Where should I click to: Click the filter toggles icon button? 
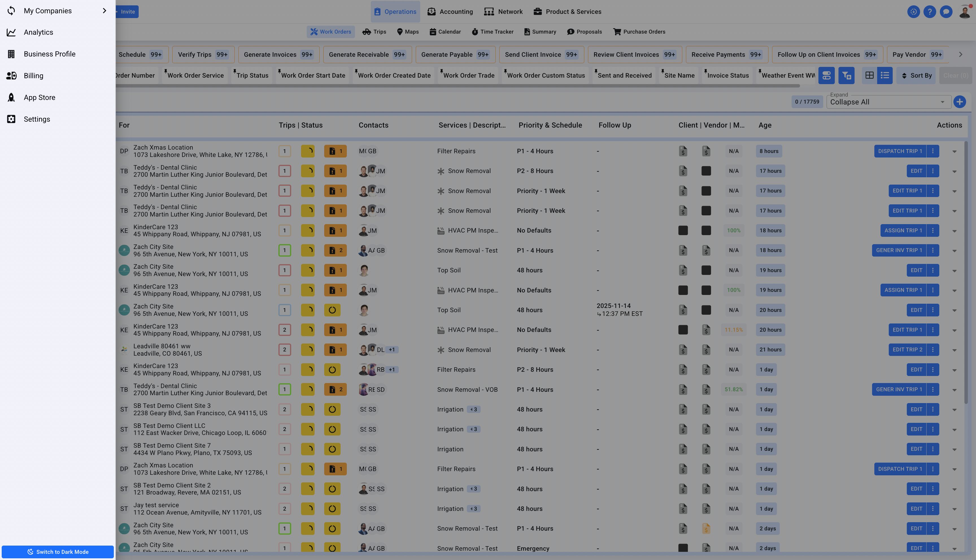[x=826, y=75]
